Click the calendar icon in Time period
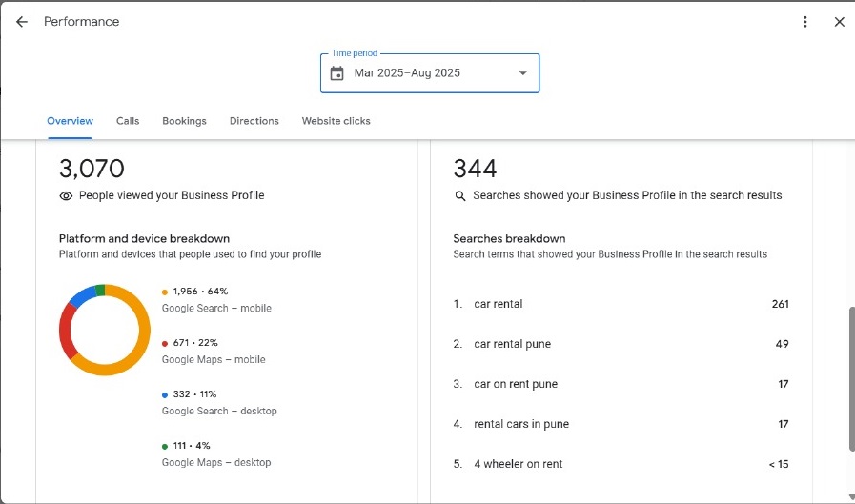Screen dimensions: 855x504 point(336,73)
